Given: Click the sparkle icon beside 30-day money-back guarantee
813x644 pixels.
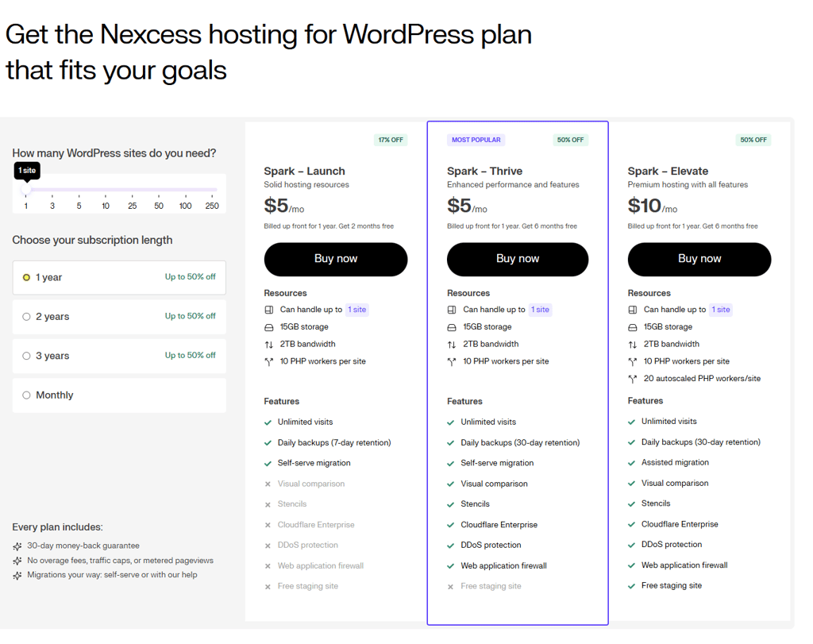Looking at the screenshot, I should pos(17,546).
